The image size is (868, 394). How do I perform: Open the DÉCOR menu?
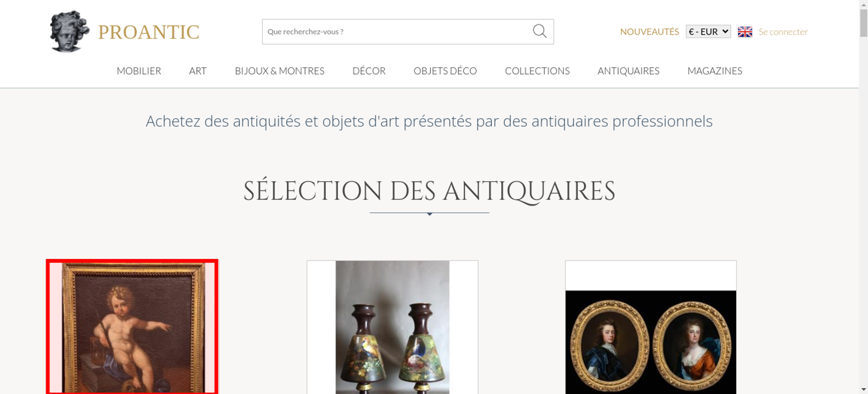tap(369, 71)
